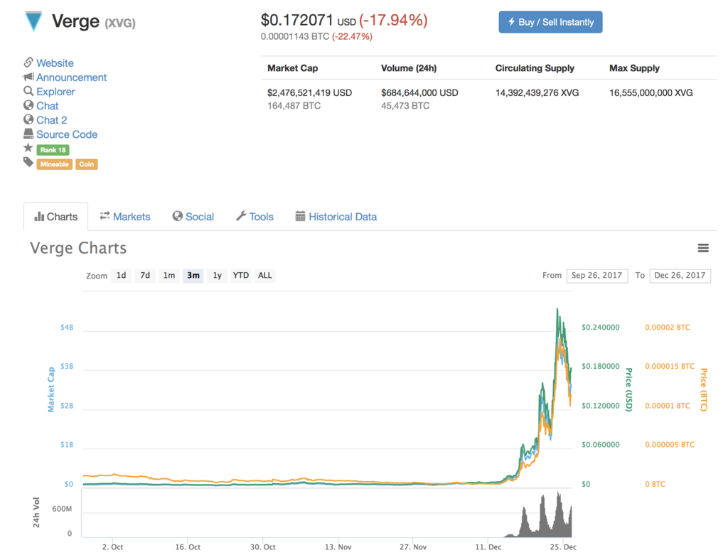728x560 pixels.
Task: Open the Source Code link
Action: 67,134
